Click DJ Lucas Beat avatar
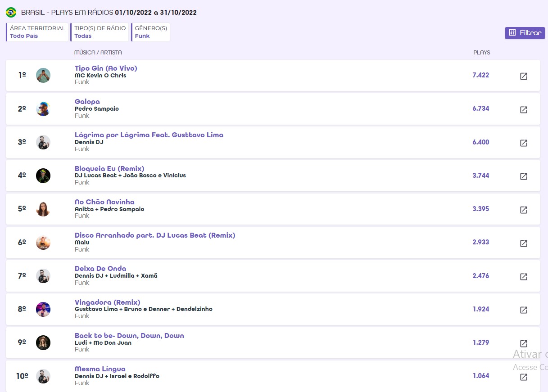The width and height of the screenshot is (548, 392). 43,176
